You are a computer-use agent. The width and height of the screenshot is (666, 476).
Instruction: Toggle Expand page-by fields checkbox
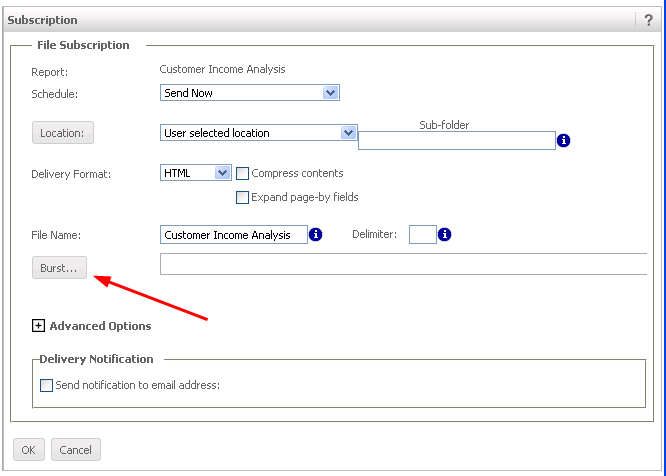click(x=242, y=197)
